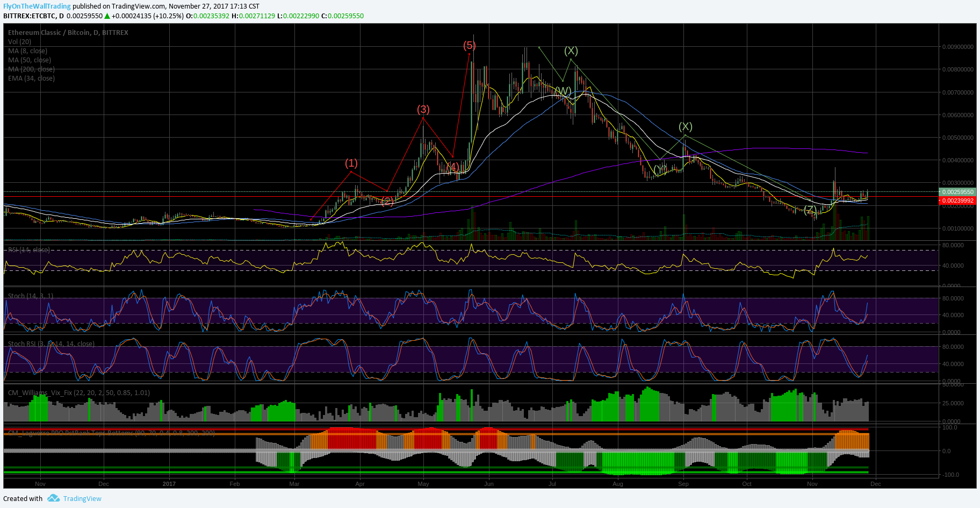Click the 2017 label on the time axis
The width and height of the screenshot is (980, 508).
point(169,484)
